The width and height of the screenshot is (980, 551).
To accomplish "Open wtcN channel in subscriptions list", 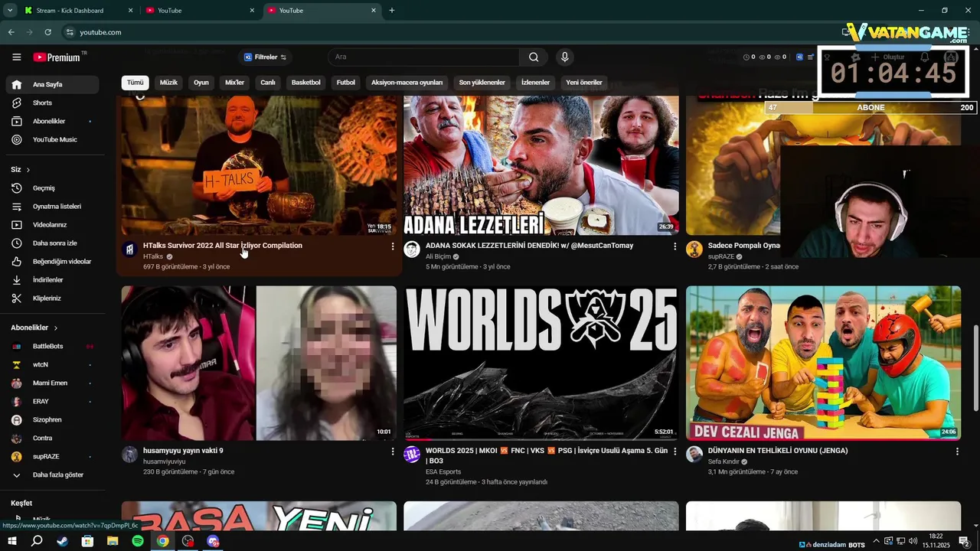I will pos(52,365).
